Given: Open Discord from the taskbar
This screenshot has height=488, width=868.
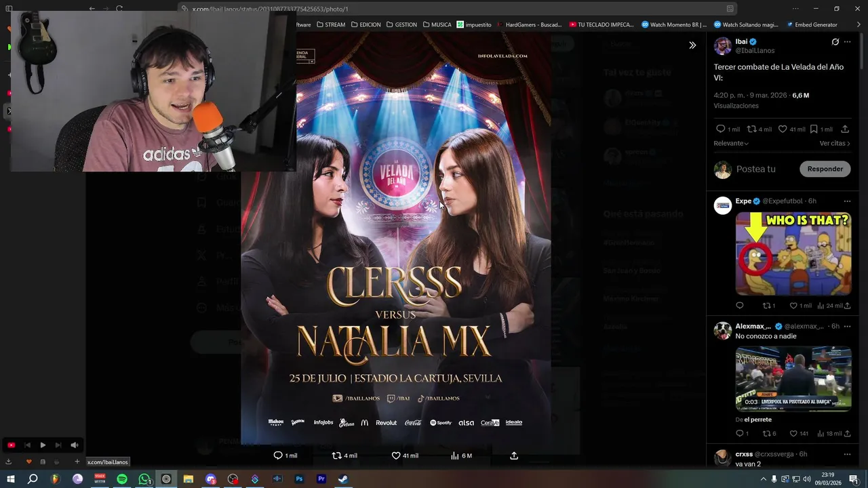Looking at the screenshot, I should pyautogui.click(x=211, y=479).
